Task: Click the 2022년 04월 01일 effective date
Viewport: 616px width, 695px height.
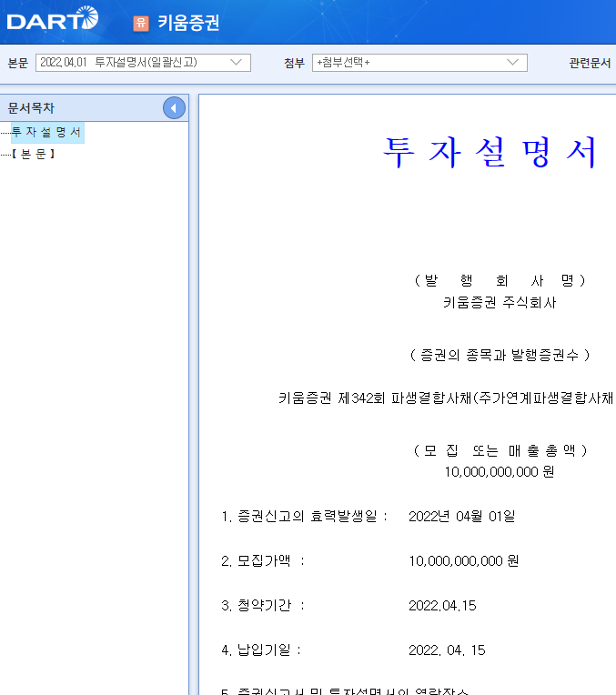Action: pos(461,517)
